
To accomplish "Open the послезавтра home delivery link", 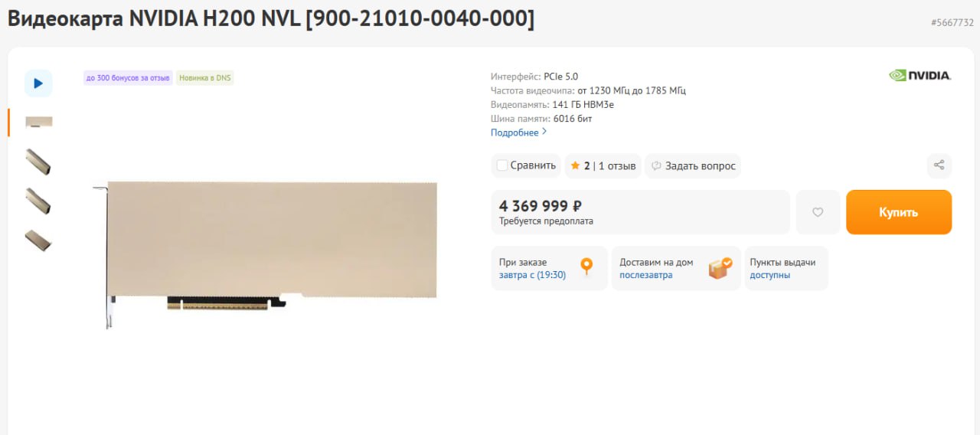I will point(646,275).
